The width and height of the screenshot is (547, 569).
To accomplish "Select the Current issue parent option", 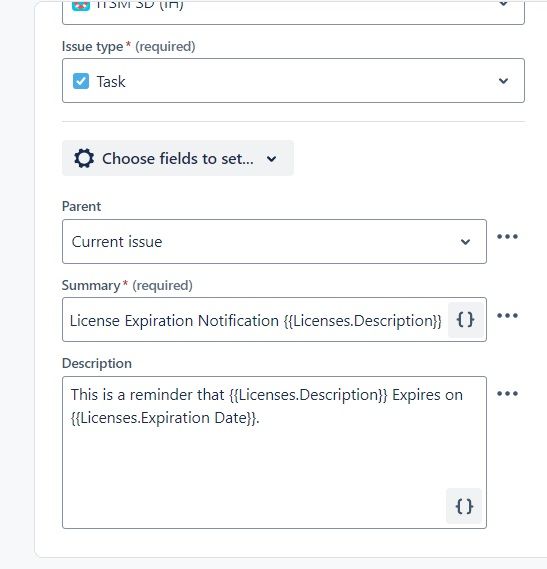I will click(x=274, y=241).
